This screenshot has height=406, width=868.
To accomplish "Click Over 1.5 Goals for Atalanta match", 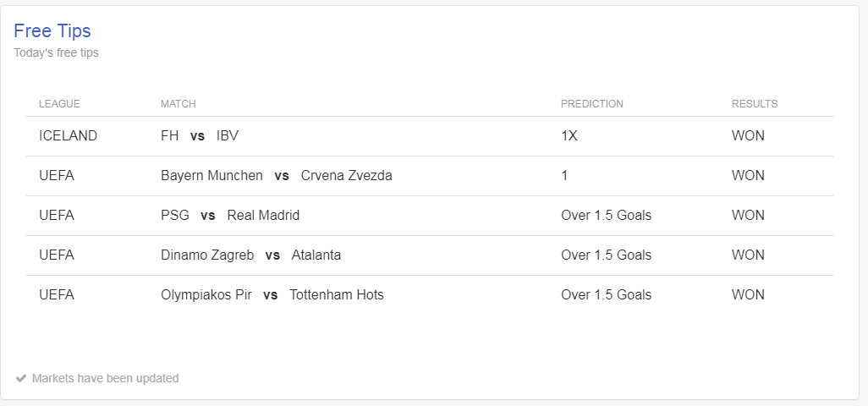I will click(x=606, y=255).
